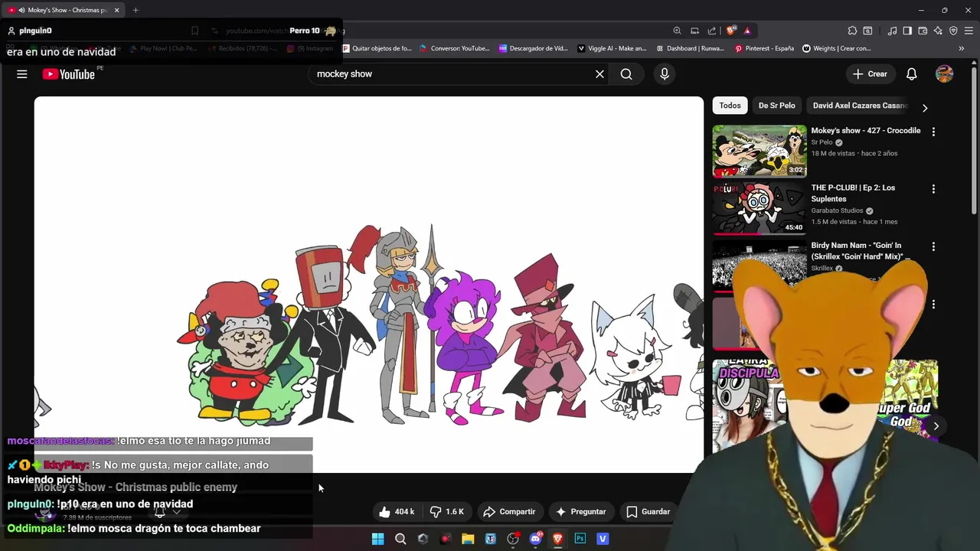Open the browser main hamburger menu
The image size is (980, 551).
(969, 31)
